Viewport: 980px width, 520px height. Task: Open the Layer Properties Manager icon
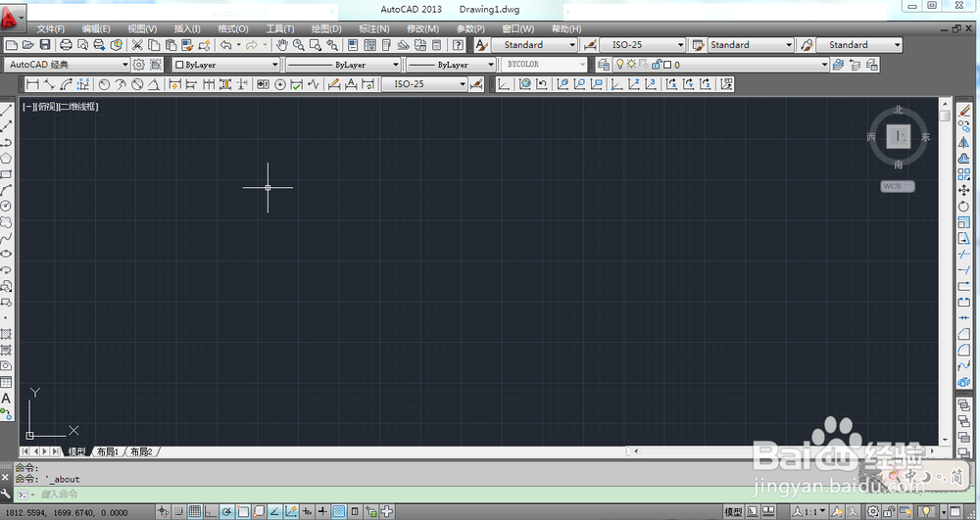[603, 65]
